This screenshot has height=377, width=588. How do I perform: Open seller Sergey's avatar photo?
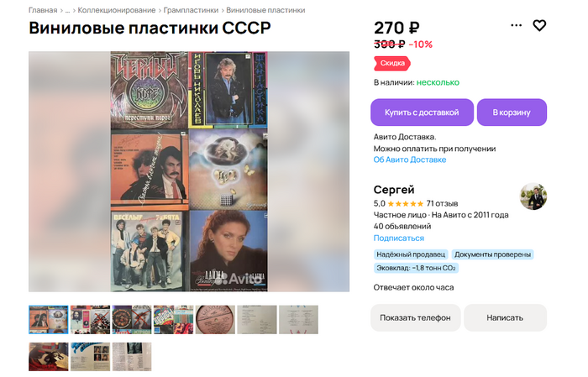[x=533, y=196]
